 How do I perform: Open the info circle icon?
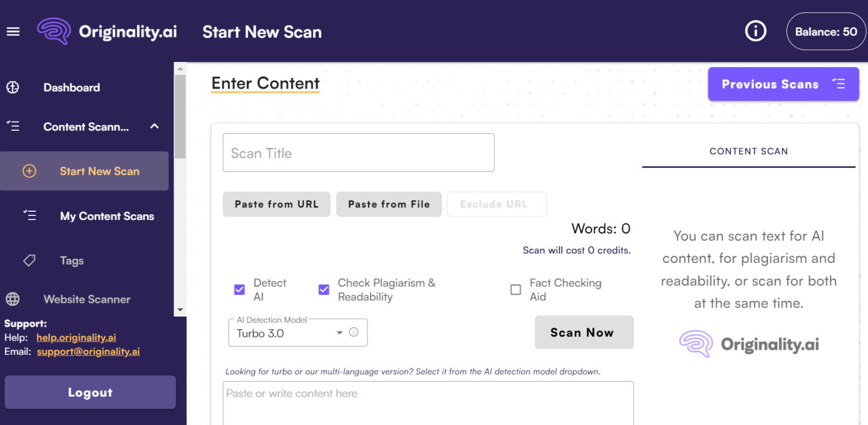coord(755,31)
